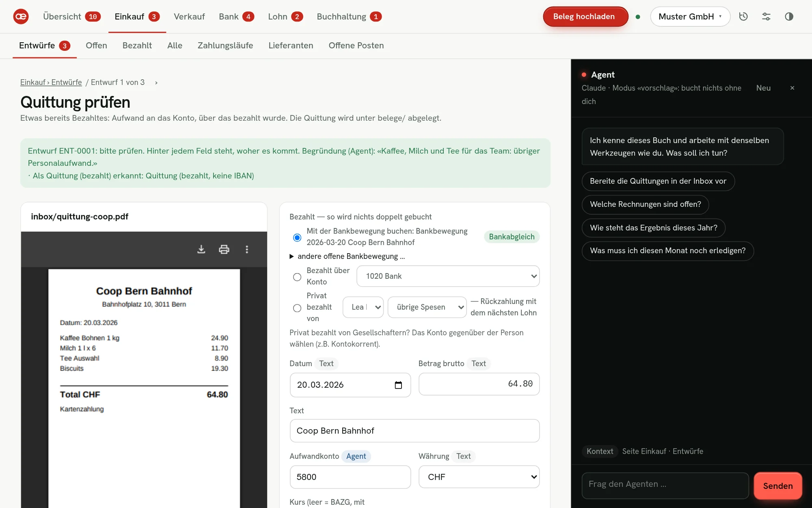Screen dimensions: 812x508
Task: Click the Betrag brutto field 64.80
Action: 479,384
